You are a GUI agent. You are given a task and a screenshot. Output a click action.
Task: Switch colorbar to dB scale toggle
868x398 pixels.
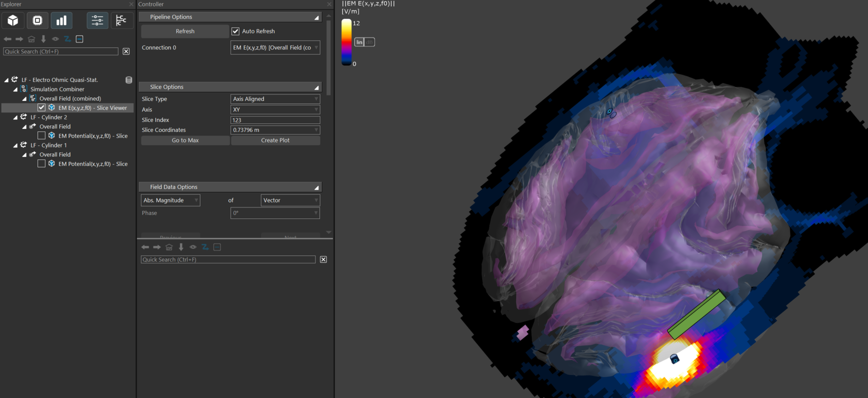click(x=370, y=42)
